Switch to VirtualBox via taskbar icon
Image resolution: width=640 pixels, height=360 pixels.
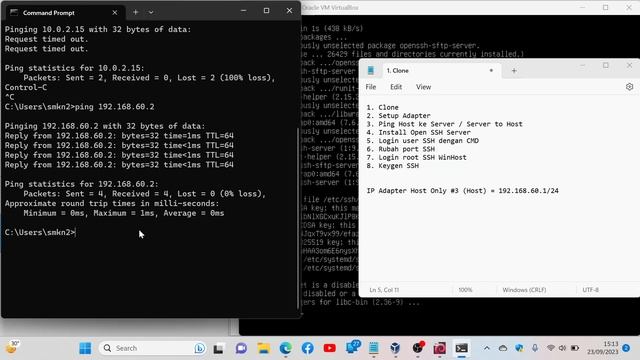tap(395, 349)
